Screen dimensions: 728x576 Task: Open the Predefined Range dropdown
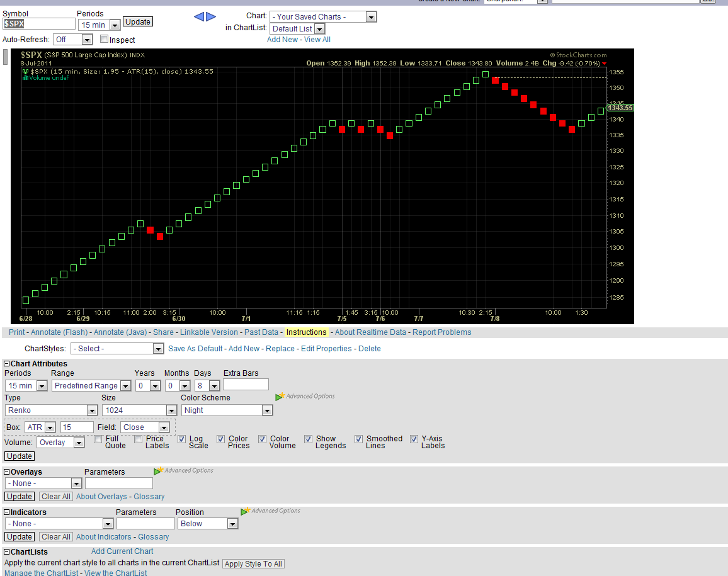(x=91, y=386)
